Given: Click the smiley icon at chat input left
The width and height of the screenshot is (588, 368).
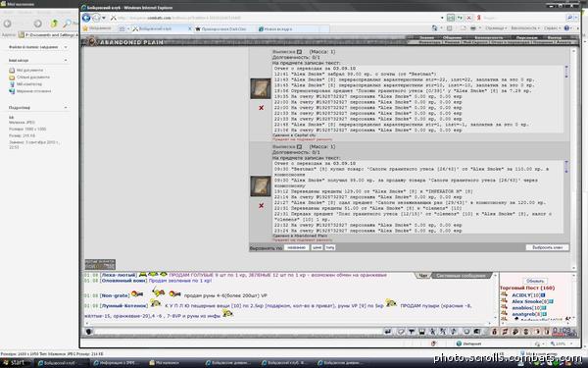Looking at the screenshot, I should [88, 332].
